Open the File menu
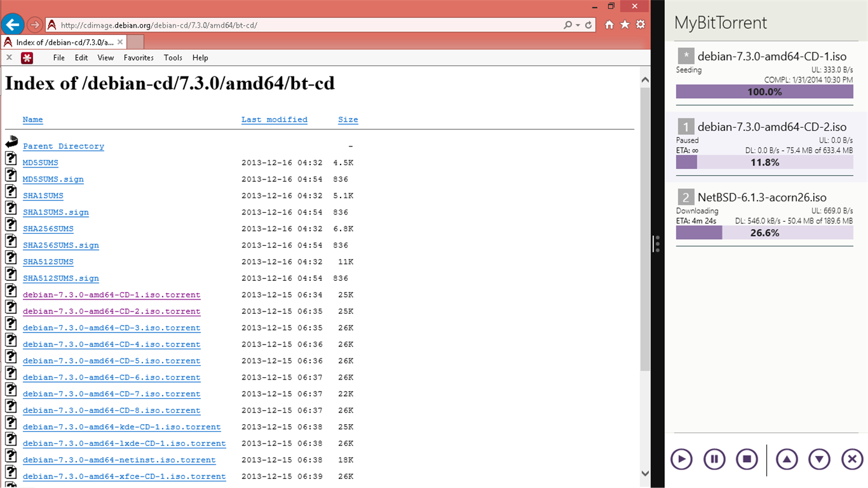Screen dimensions: 868x488 59,58
